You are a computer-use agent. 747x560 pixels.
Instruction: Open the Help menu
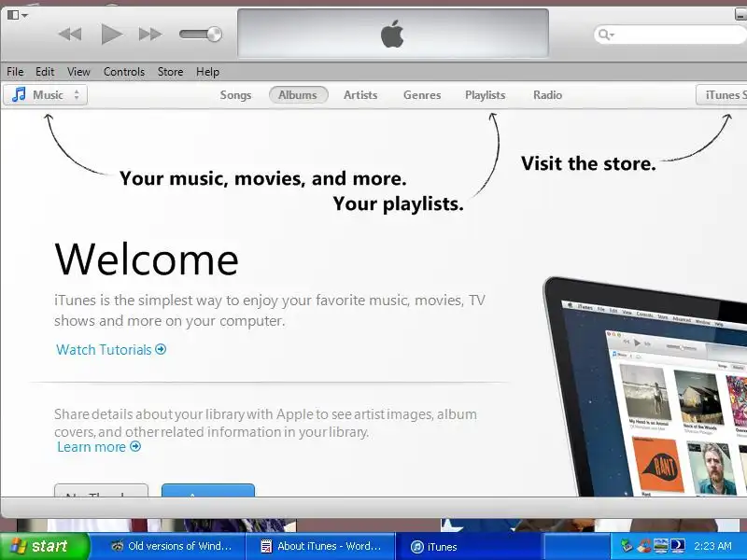coord(207,72)
